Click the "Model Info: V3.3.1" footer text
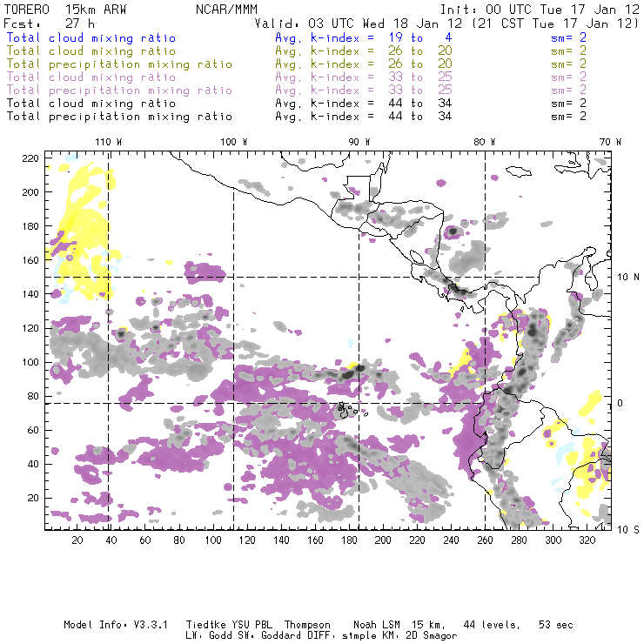The height and width of the screenshot is (644, 644). [x=116, y=625]
